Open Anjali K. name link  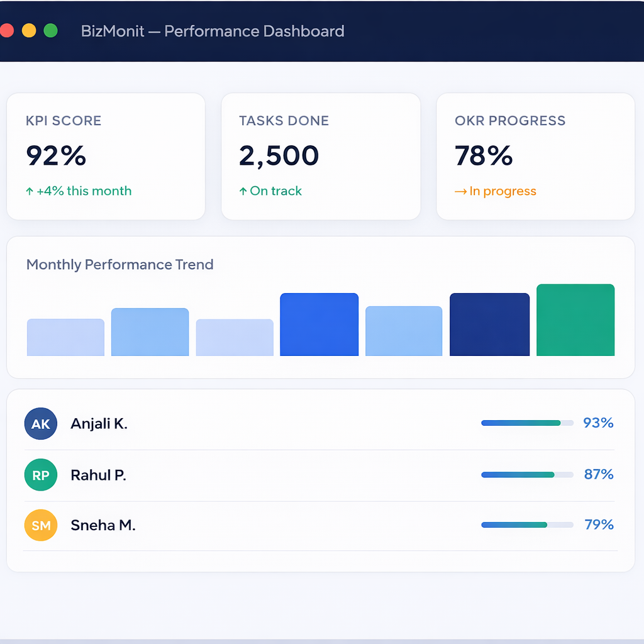click(x=99, y=424)
